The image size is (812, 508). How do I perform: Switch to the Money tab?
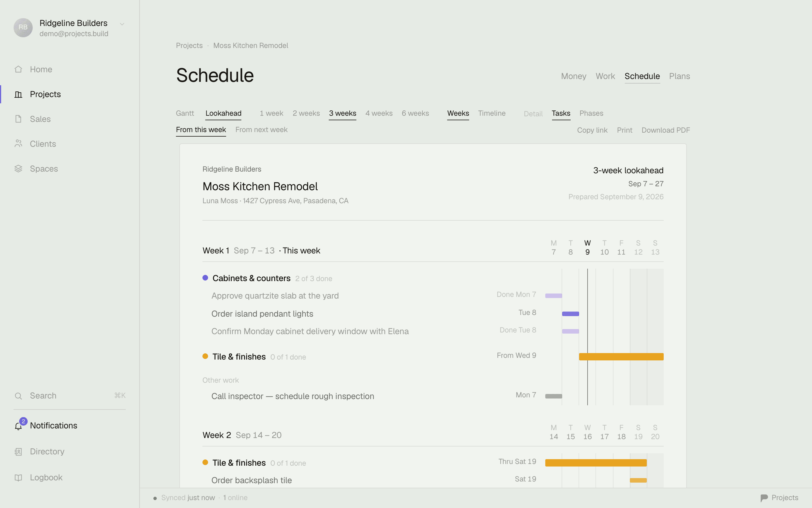[574, 76]
